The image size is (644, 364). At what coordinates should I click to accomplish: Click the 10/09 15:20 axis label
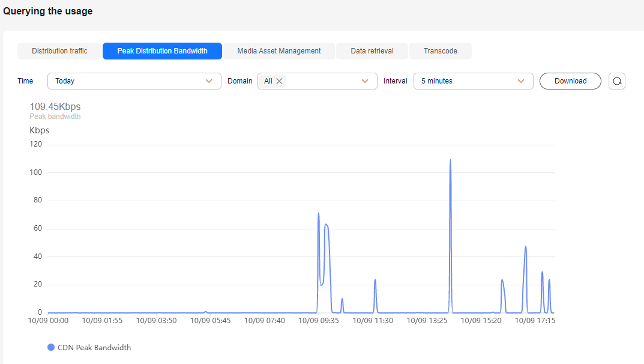pyautogui.click(x=481, y=320)
